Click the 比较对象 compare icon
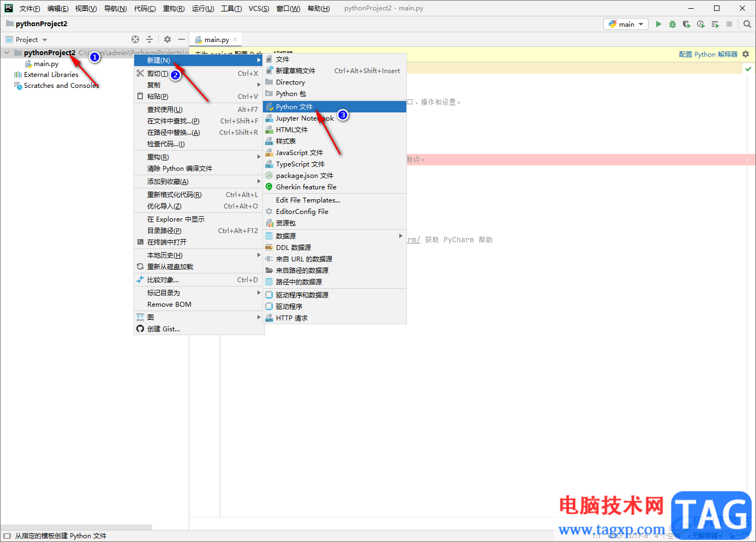756x542 pixels. (140, 280)
